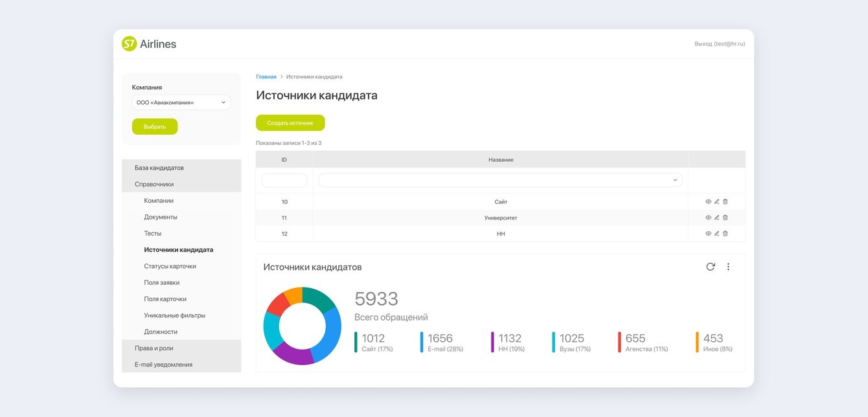Screen dimensions: 868x417
Task: View details of source "Сайт" via eye icon
Action: 707,201
